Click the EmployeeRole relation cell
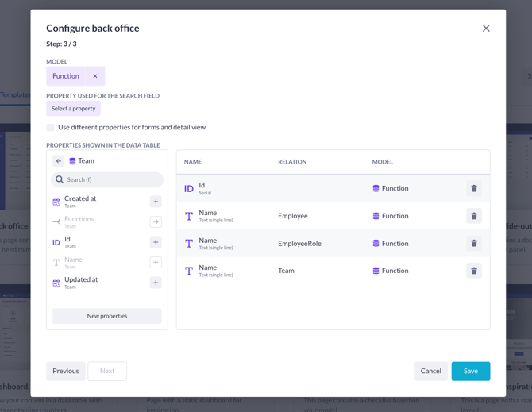The width and height of the screenshot is (532, 412). click(299, 243)
